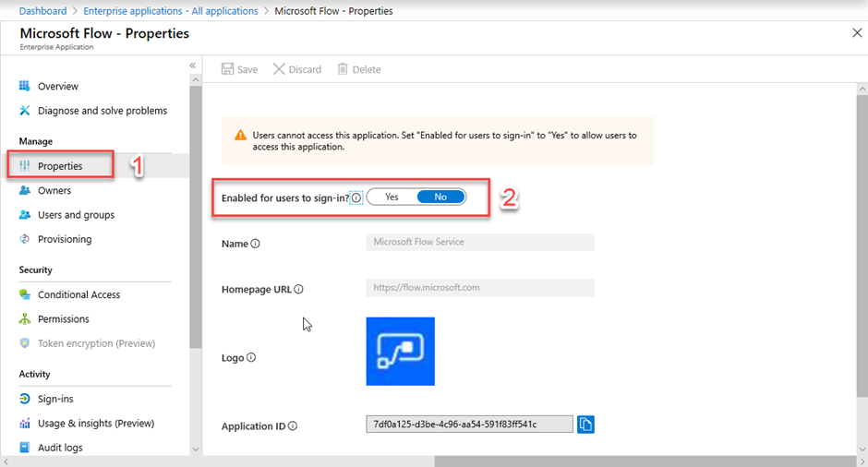Click the Overview grid icon
Viewport: 868px width, 467px height.
coord(24,86)
